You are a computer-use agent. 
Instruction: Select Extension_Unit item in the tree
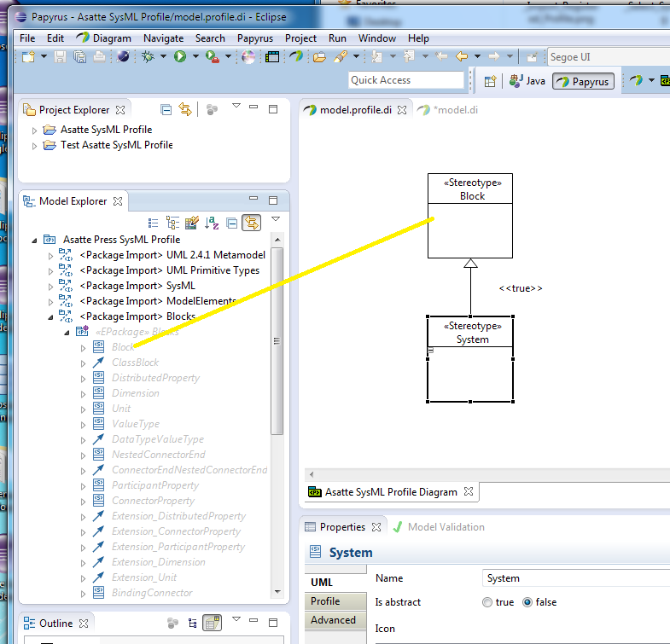coord(144,577)
